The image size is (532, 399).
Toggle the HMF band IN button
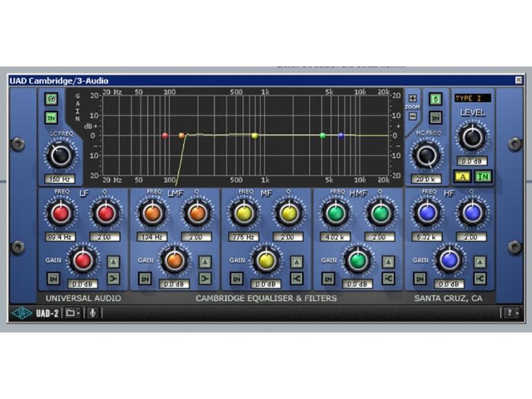click(x=328, y=279)
